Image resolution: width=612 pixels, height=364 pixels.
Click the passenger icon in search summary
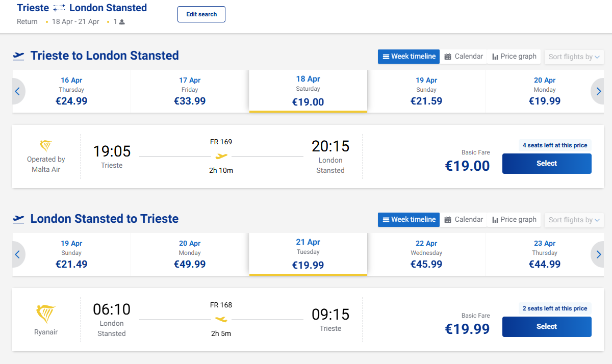122,22
